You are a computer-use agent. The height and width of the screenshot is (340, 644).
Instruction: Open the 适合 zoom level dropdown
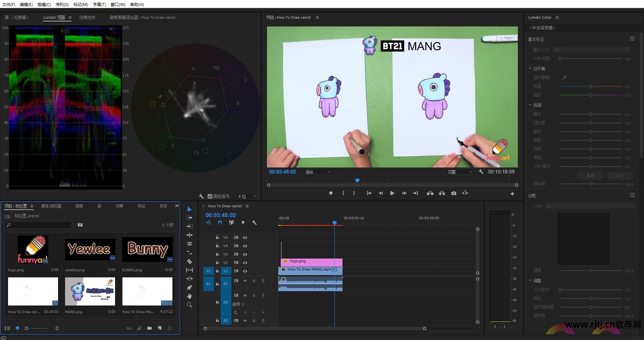317,172
